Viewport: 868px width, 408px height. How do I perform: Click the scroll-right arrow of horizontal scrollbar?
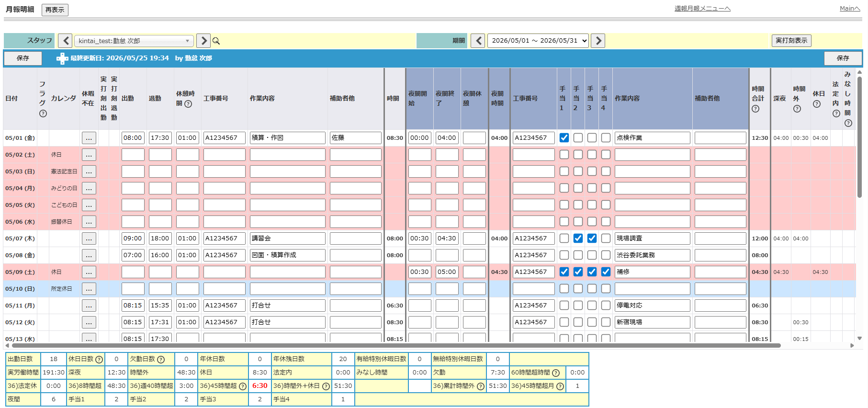pos(852,345)
